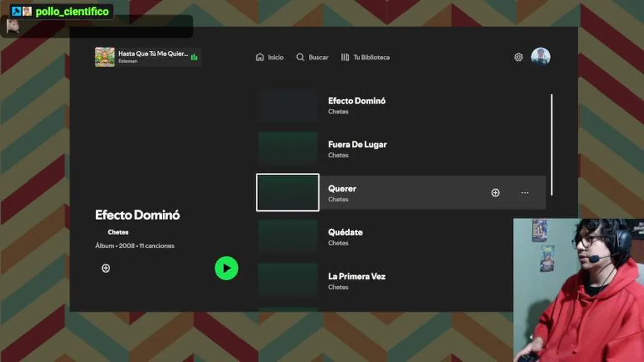The width and height of the screenshot is (644, 362).
Task: Open the user profile avatar
Action: click(x=541, y=57)
